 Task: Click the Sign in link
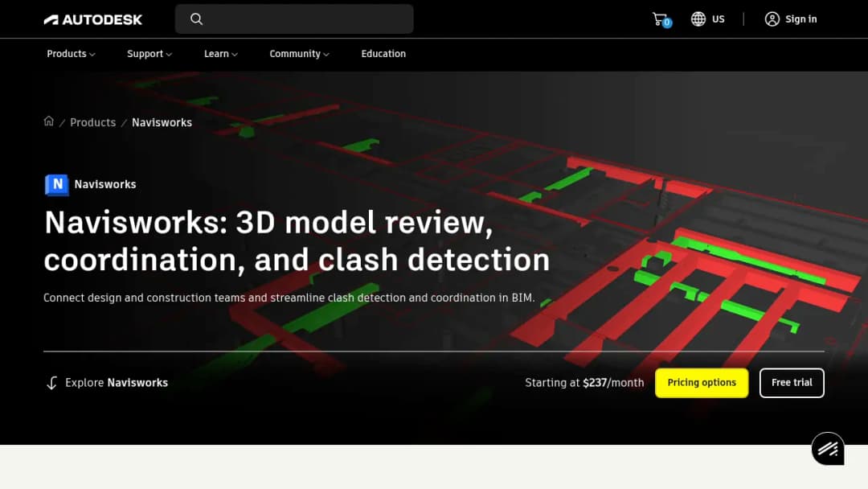[801, 18]
